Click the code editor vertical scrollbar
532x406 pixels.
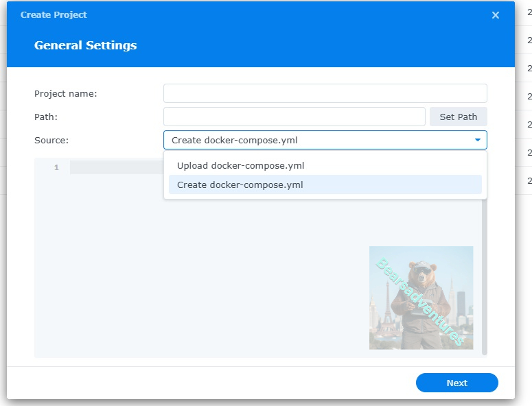tap(485, 274)
